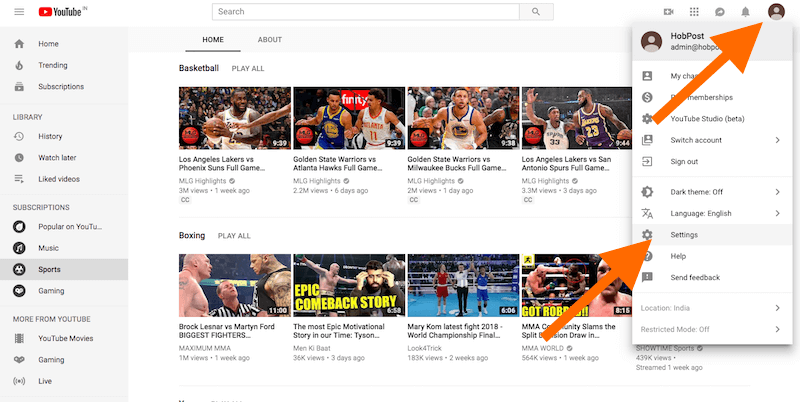Open 'Golden State Warriors vs Atlanta Hawks' title
The height and width of the screenshot is (402, 800).
point(338,164)
